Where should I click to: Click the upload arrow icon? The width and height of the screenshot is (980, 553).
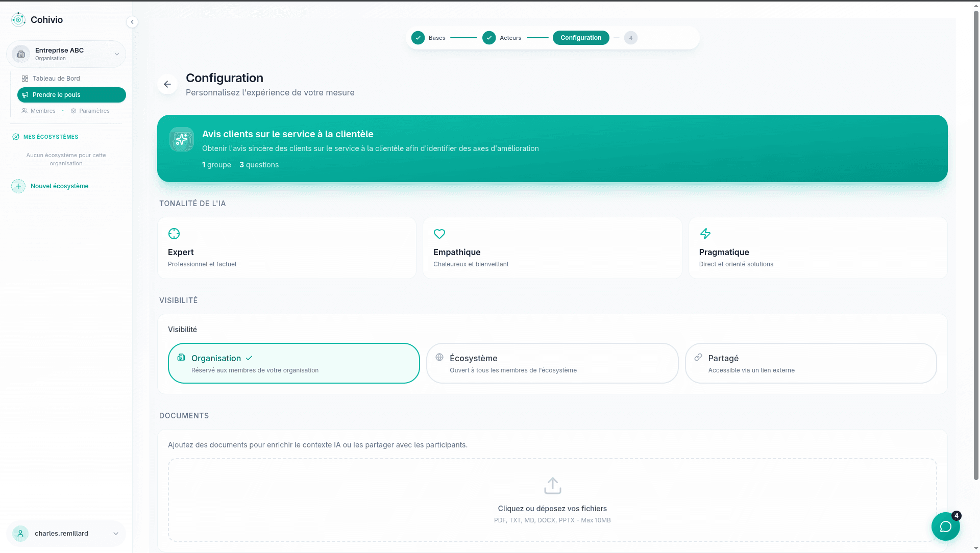(x=552, y=486)
